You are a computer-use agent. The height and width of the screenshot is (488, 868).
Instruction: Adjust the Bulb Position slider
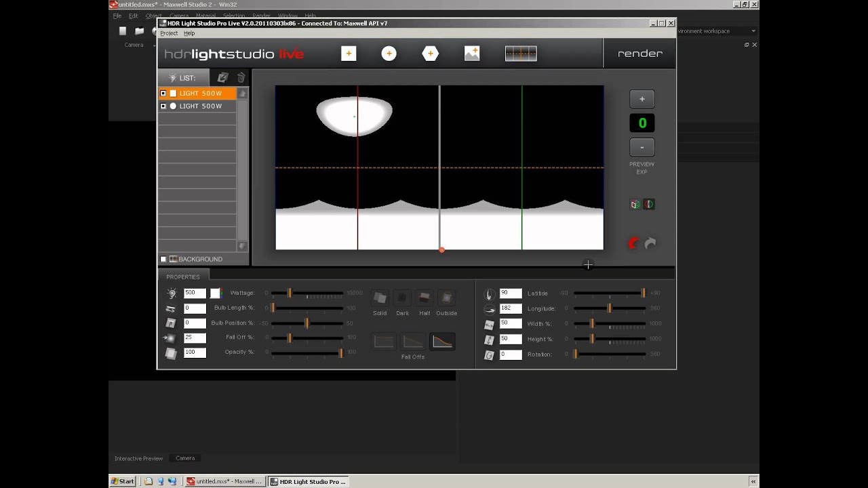(x=307, y=323)
